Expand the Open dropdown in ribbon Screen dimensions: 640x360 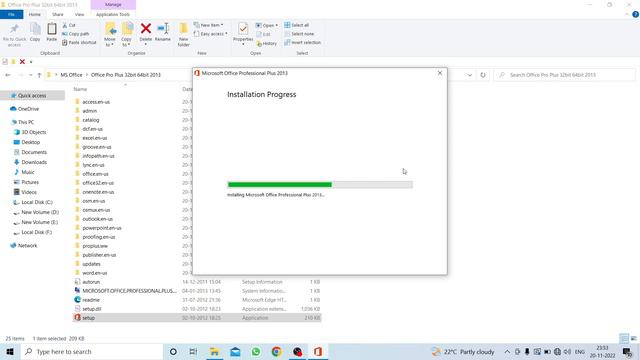(x=267, y=25)
